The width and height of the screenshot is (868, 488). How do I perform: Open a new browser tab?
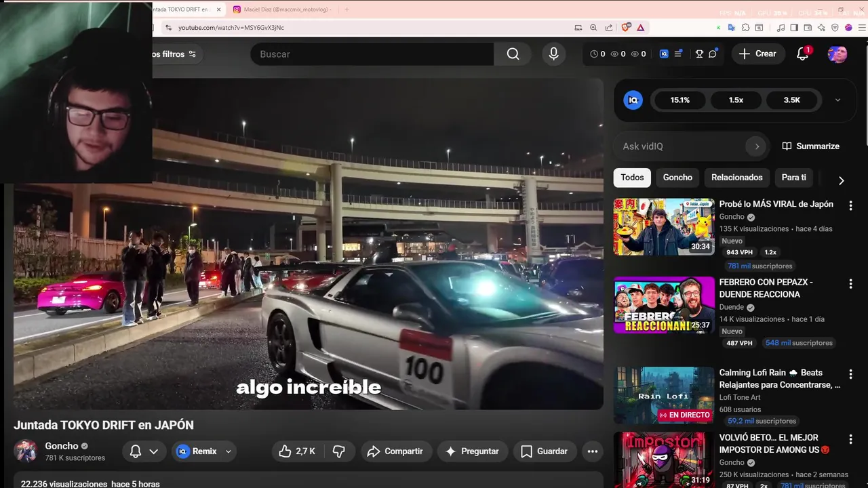347,9
